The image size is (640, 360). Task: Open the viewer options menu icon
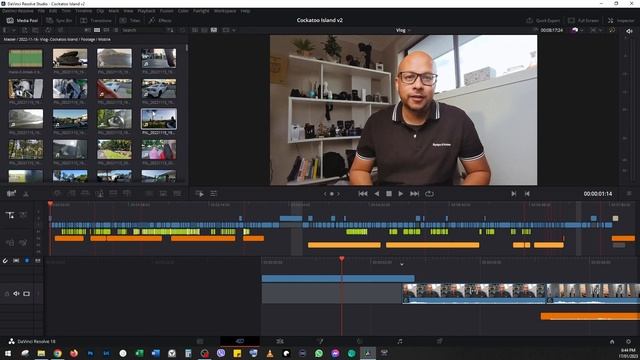pyautogui.click(x=629, y=193)
